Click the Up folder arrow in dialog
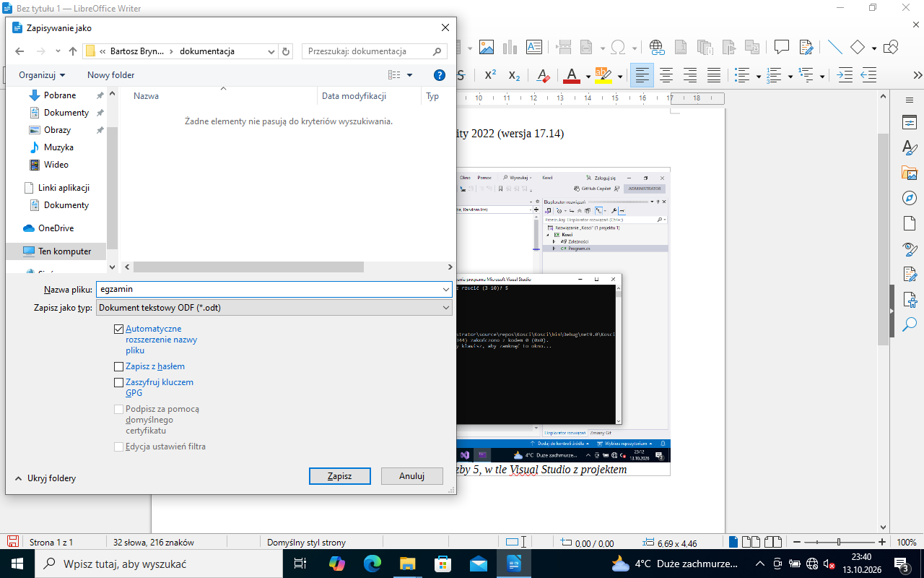The image size is (924, 578). (x=73, y=51)
